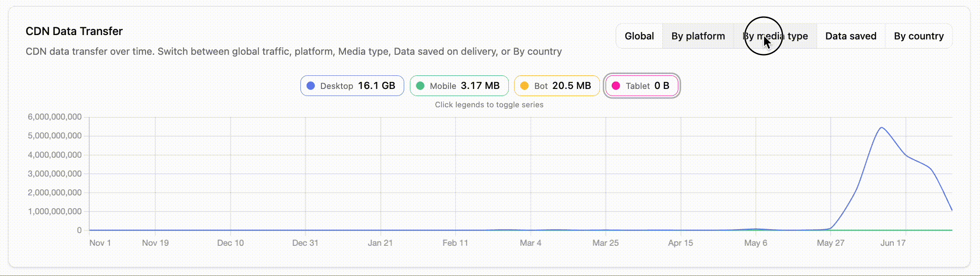
Task: Click the pink Tablet legend dot
Action: pyautogui.click(x=616, y=86)
